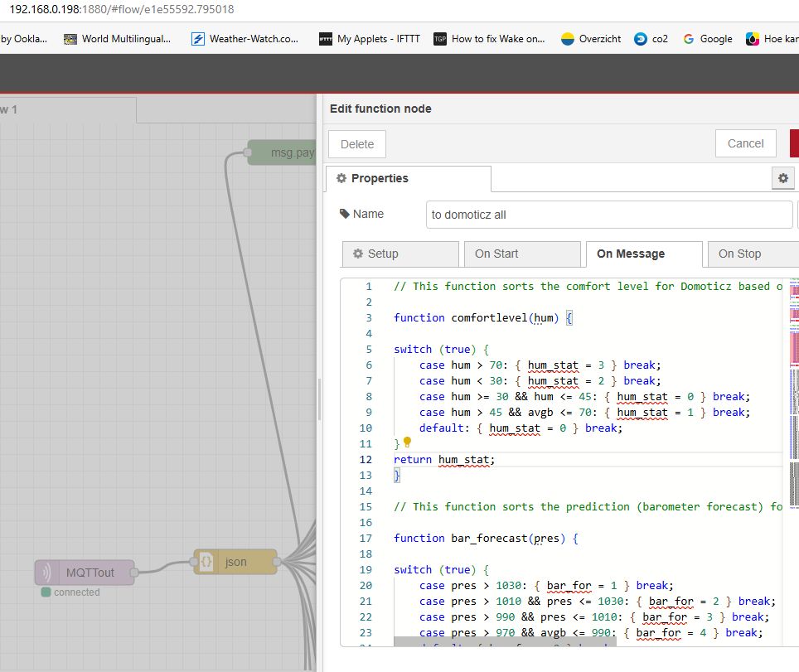Switch to the Setup tab

[x=400, y=254]
